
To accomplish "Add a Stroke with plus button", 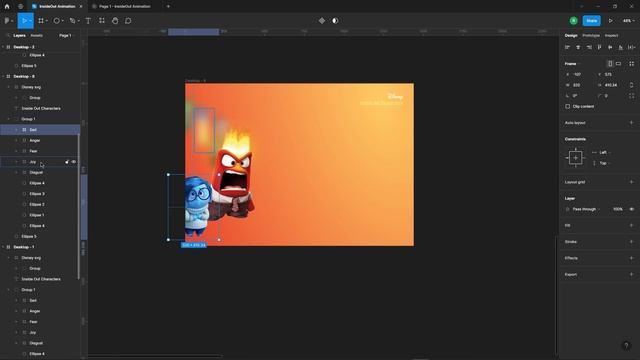I will [631, 242].
